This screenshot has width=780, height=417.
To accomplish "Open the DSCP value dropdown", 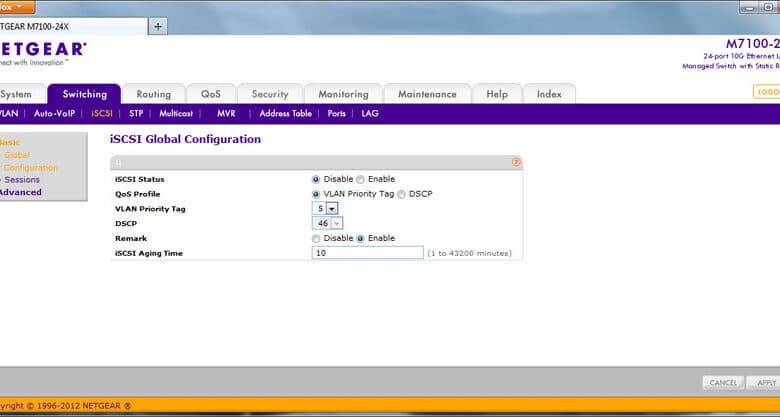I will tap(327, 223).
